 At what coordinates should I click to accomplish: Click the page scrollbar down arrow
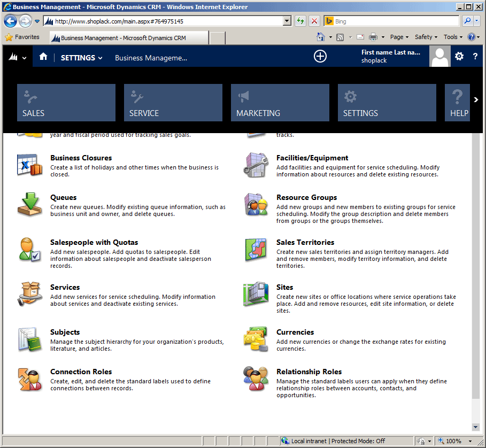coord(475,427)
